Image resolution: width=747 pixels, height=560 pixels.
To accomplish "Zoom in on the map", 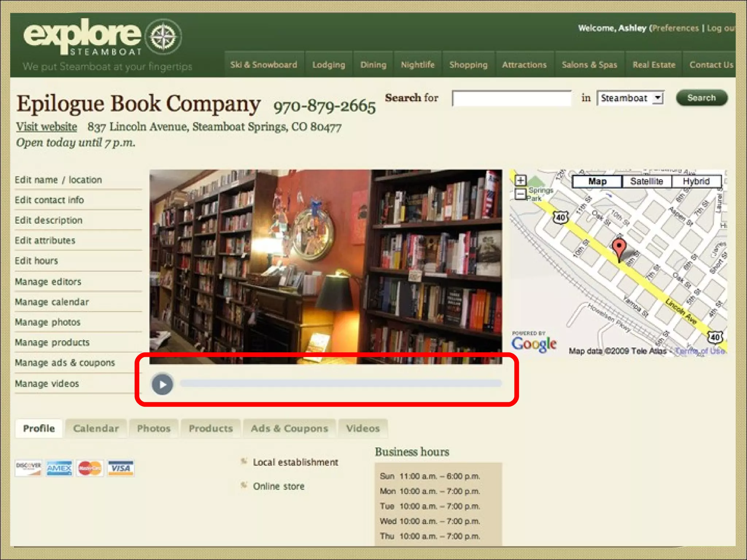I will [520, 180].
